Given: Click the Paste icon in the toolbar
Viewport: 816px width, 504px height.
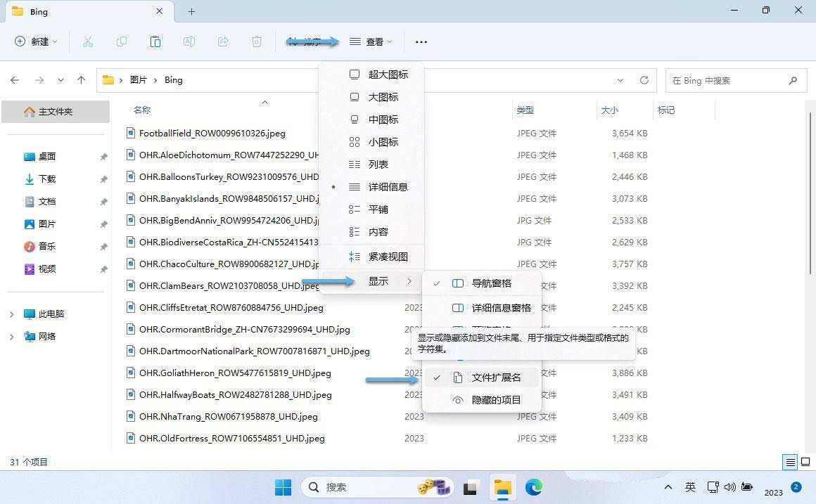Looking at the screenshot, I should [155, 41].
